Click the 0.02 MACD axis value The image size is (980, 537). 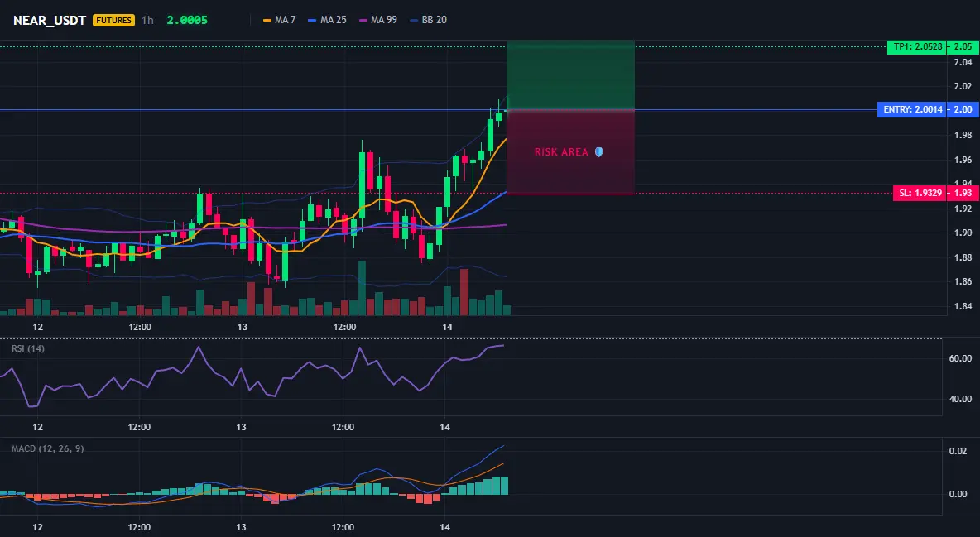click(x=958, y=451)
